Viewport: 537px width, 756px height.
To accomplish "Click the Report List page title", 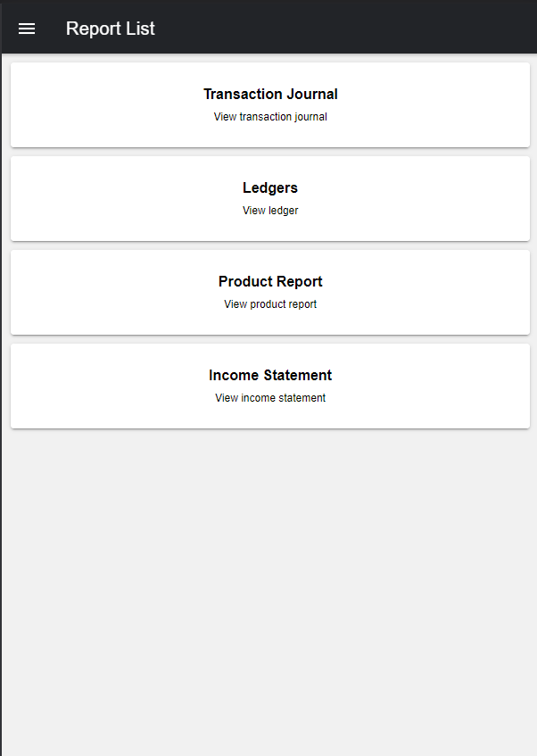I will (x=110, y=29).
